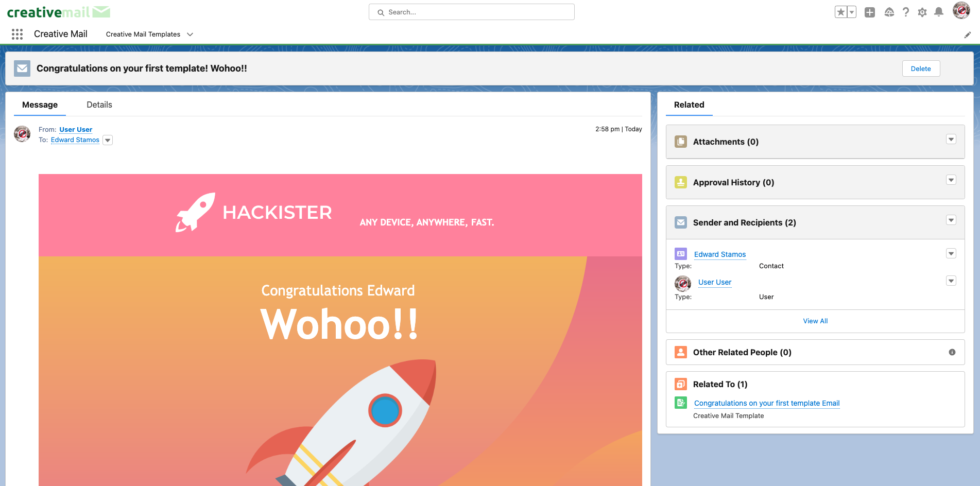This screenshot has width=980, height=486.
Task: Click the Delete button
Action: tap(921, 68)
